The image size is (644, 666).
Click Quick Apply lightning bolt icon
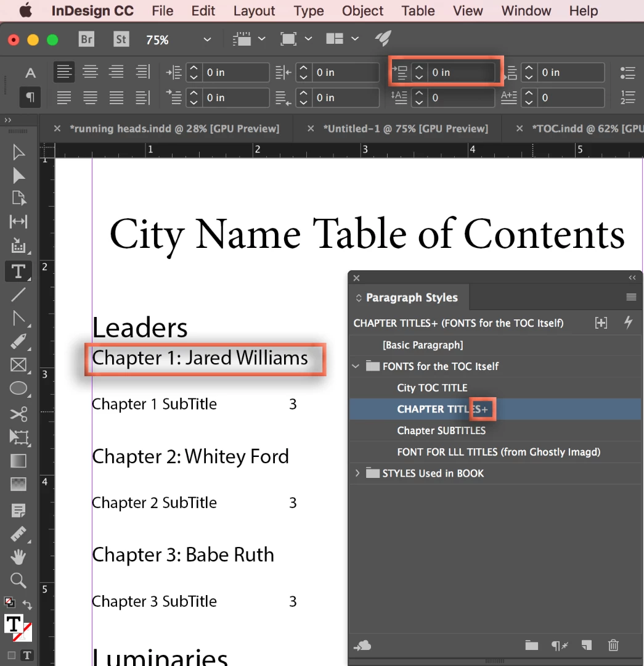(629, 323)
